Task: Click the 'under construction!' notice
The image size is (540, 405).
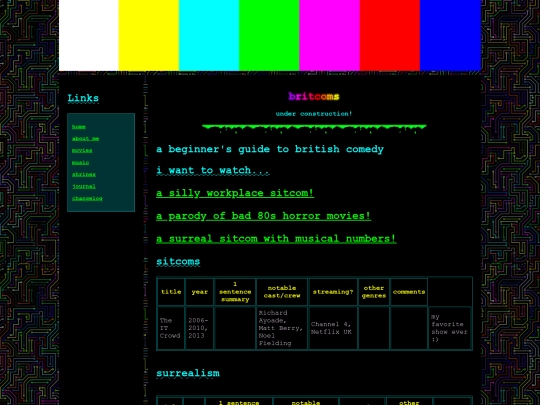Action: (x=314, y=114)
